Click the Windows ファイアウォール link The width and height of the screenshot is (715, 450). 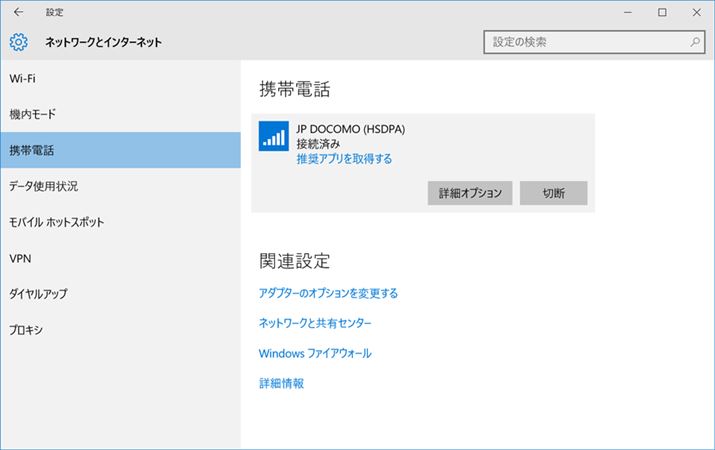[x=315, y=353]
